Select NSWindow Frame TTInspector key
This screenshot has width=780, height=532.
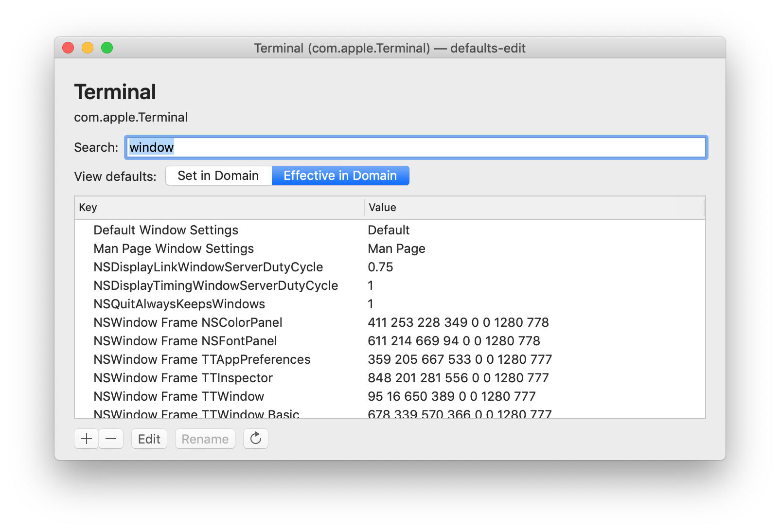click(183, 378)
